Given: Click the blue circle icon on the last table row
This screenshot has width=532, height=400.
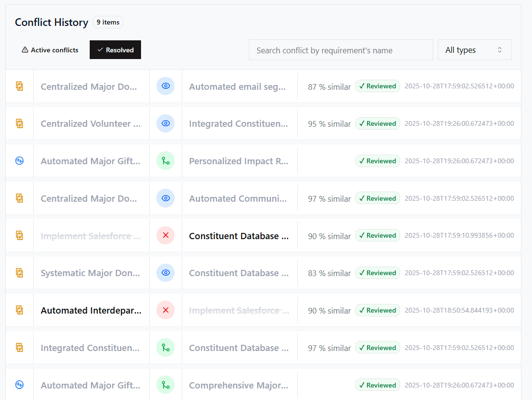Looking at the screenshot, I should (19, 385).
